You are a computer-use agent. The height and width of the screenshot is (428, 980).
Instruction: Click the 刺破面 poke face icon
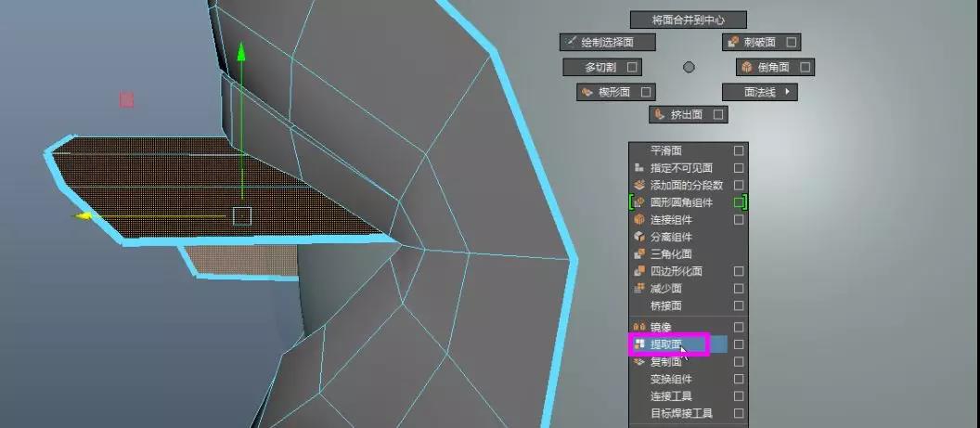pos(733,43)
